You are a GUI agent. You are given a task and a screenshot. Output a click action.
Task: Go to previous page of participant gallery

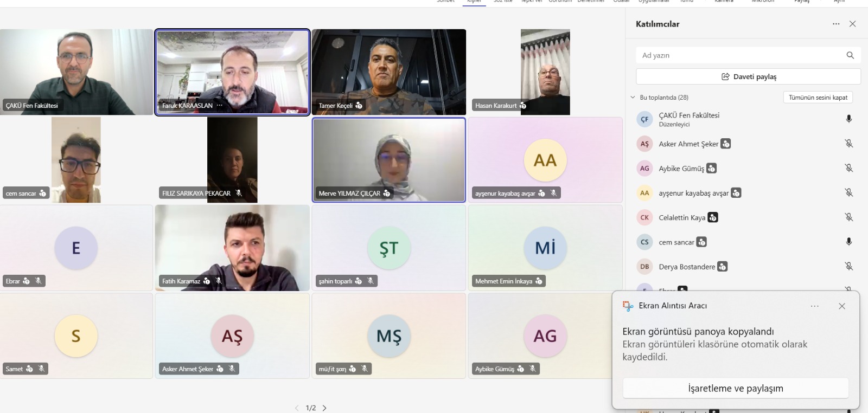click(297, 408)
